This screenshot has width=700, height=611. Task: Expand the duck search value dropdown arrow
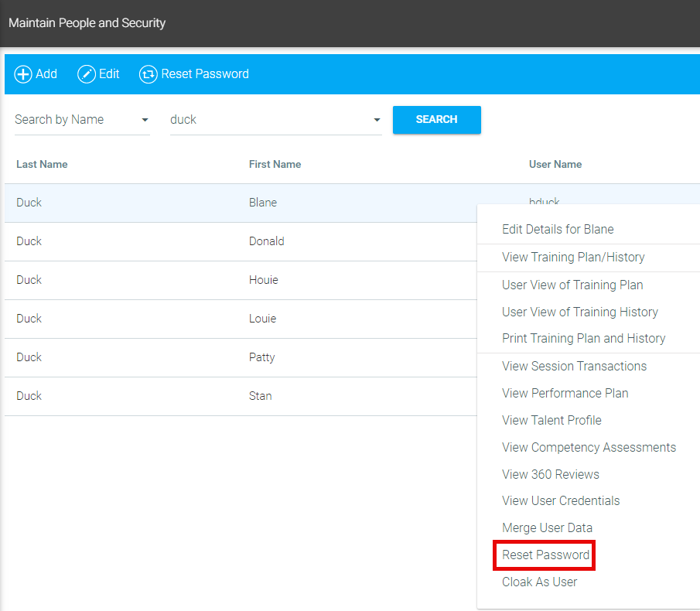coord(377,120)
